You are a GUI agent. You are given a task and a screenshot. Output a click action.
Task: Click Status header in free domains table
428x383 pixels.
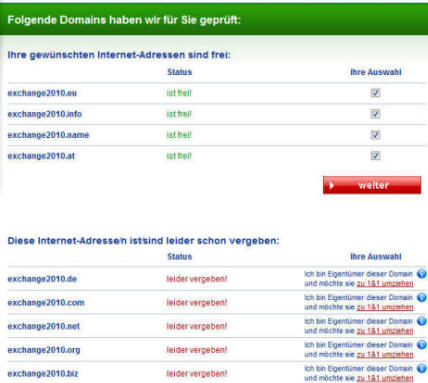[180, 72]
